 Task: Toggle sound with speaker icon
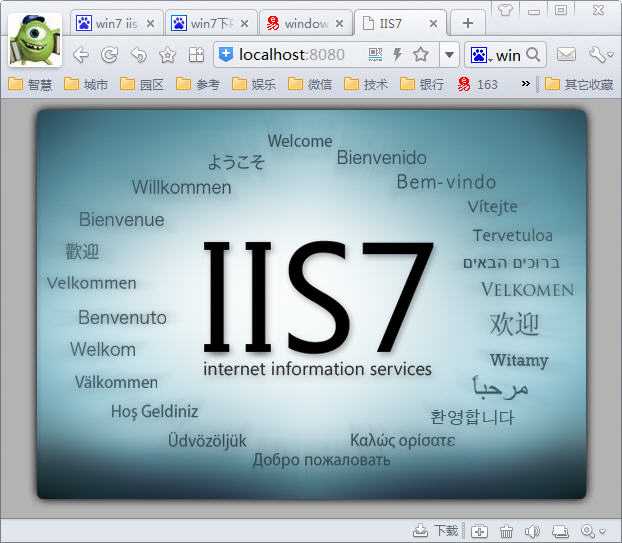532,531
